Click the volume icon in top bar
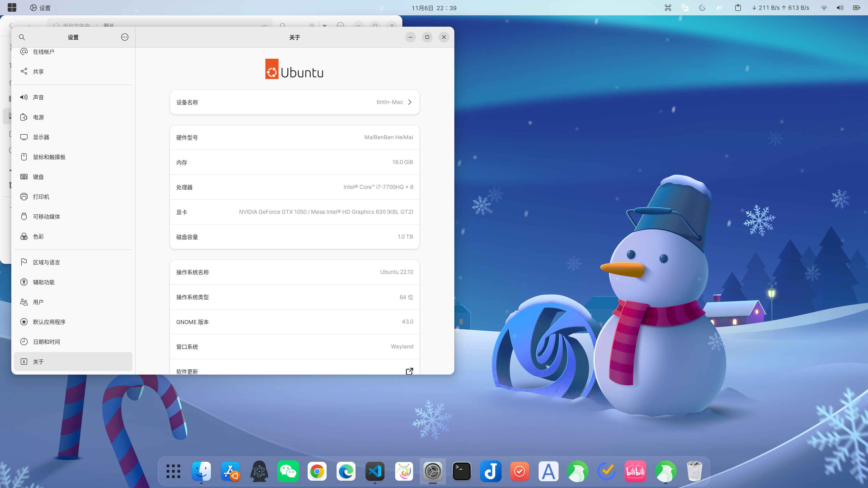The height and width of the screenshot is (488, 868). (x=840, y=8)
